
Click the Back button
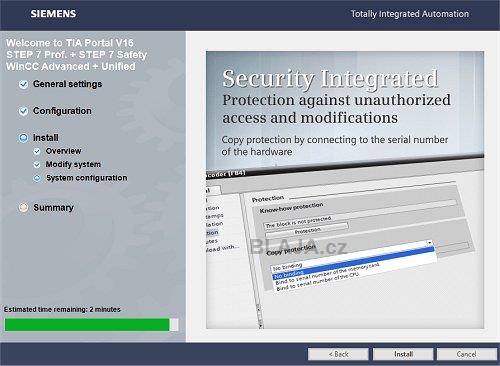[338, 354]
